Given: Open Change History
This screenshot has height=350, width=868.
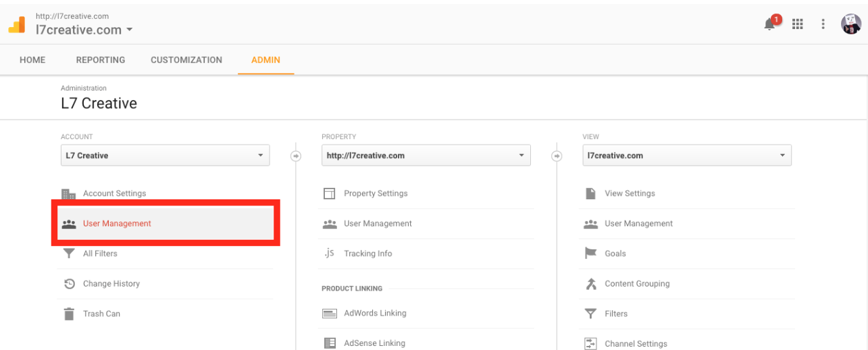Looking at the screenshot, I should tap(111, 284).
